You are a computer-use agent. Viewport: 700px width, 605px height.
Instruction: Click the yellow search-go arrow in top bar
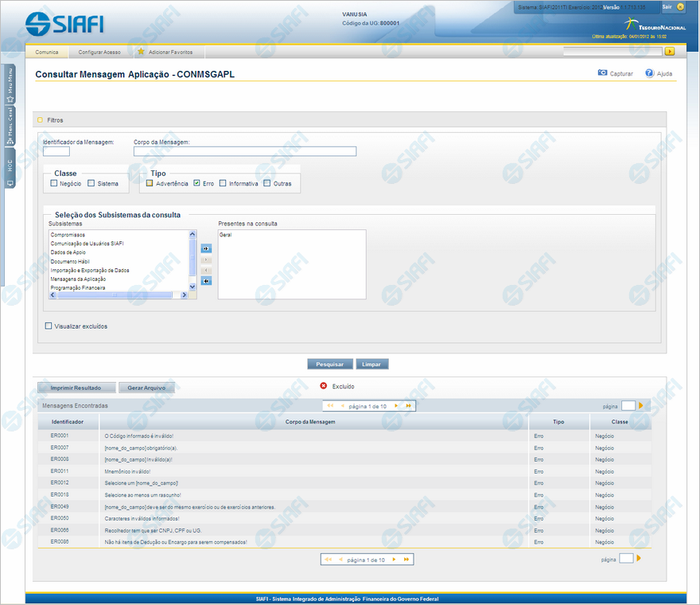(670, 52)
